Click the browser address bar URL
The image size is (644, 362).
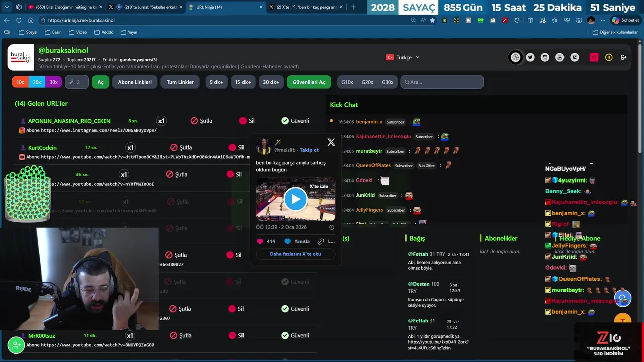coord(82,20)
